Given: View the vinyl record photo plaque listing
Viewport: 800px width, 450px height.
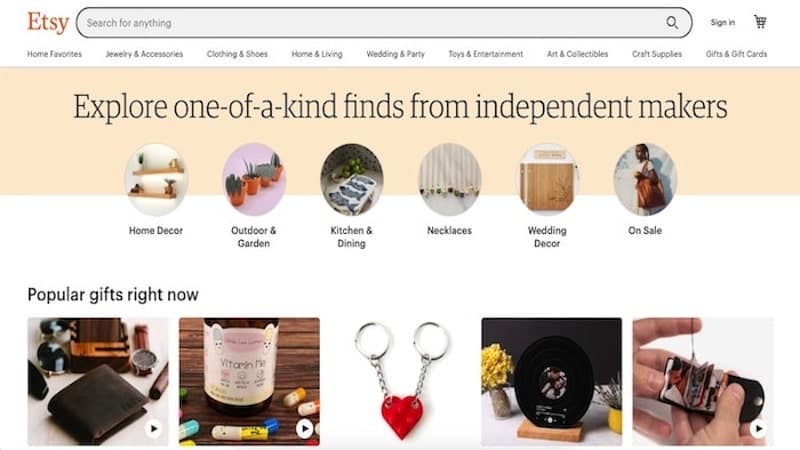Looking at the screenshot, I should [552, 382].
